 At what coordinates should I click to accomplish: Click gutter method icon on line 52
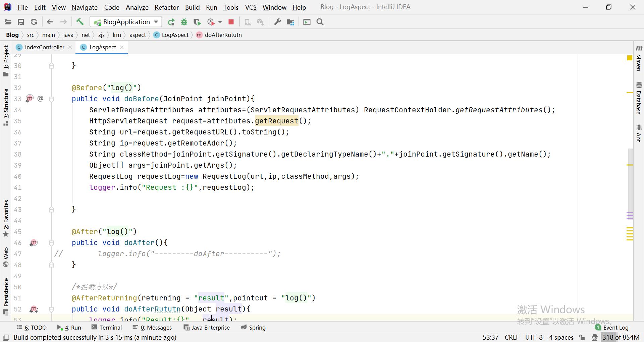(x=34, y=309)
